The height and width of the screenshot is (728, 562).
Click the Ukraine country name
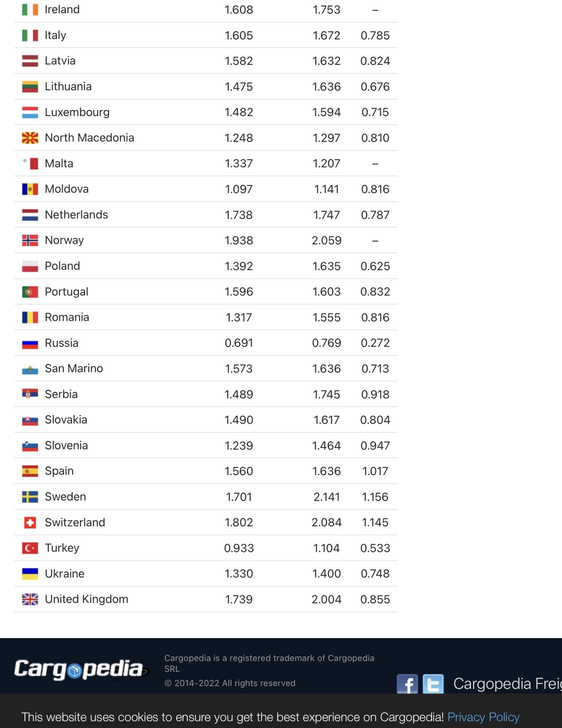coord(65,574)
